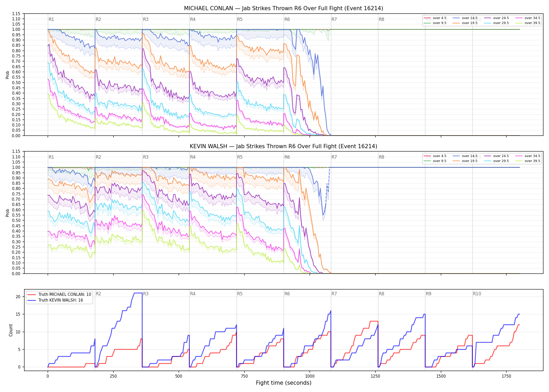The height and width of the screenshot is (392, 549).
Task: Click the MICHAEL CONLAN chart title
Action: (x=283, y=8)
